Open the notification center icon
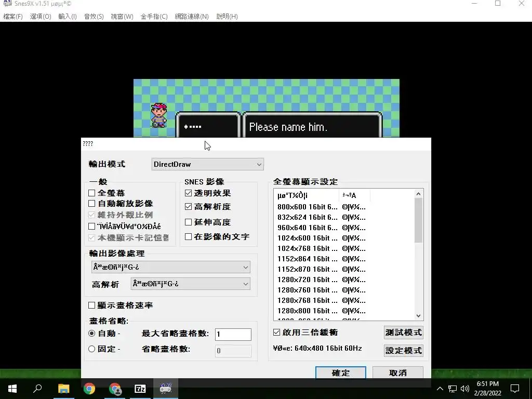The image size is (532, 399). (x=515, y=389)
